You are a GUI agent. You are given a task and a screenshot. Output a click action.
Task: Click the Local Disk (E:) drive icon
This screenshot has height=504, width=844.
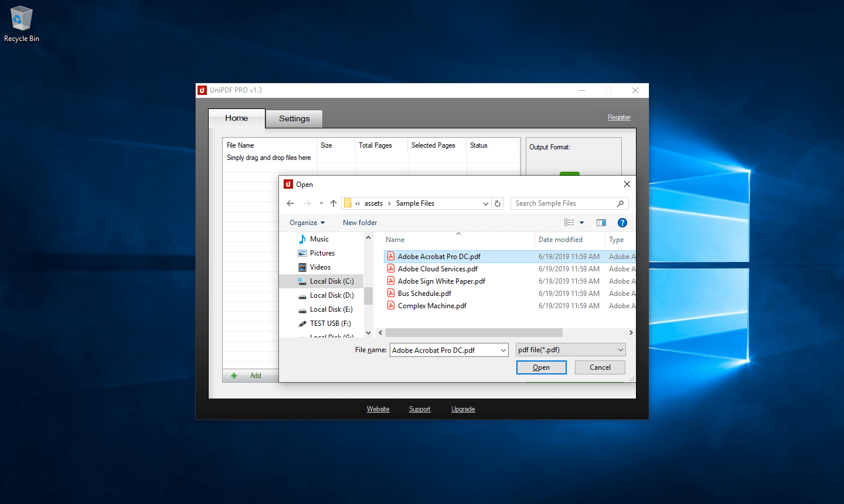coord(302,309)
